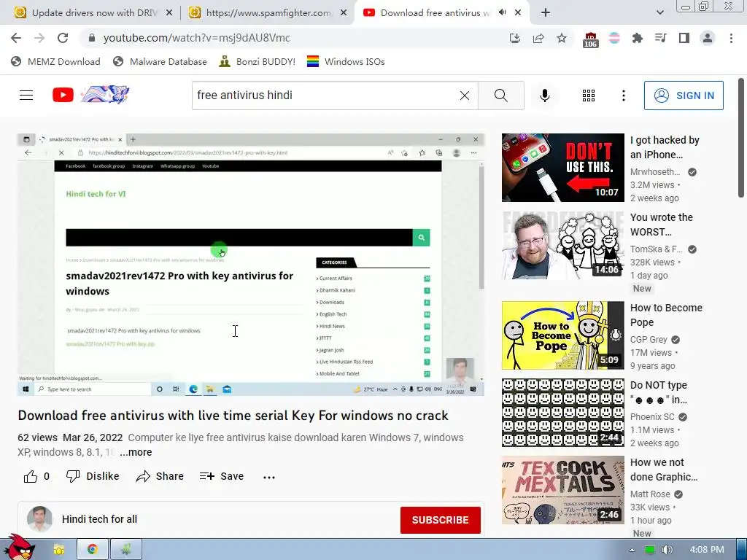
Task: Open the Matt Rose channel name
Action: tap(650, 494)
